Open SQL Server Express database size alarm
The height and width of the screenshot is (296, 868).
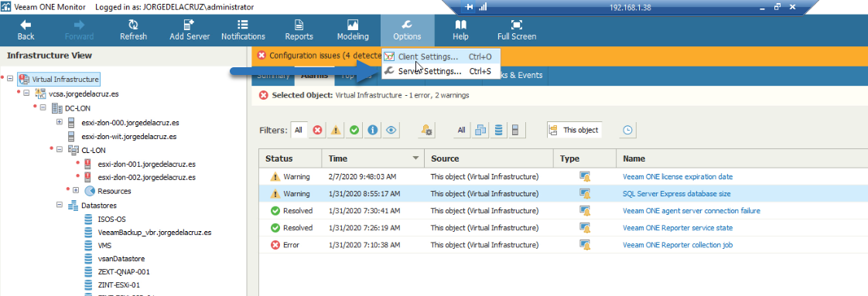pos(676,194)
